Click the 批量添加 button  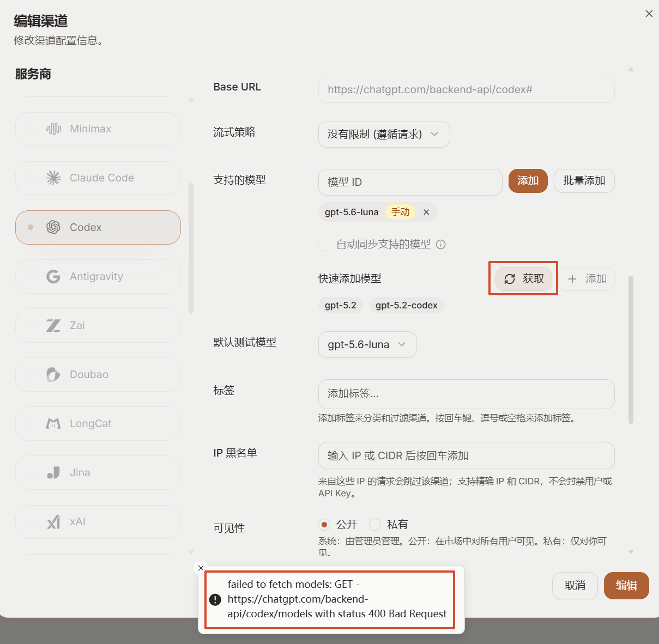[x=584, y=181]
